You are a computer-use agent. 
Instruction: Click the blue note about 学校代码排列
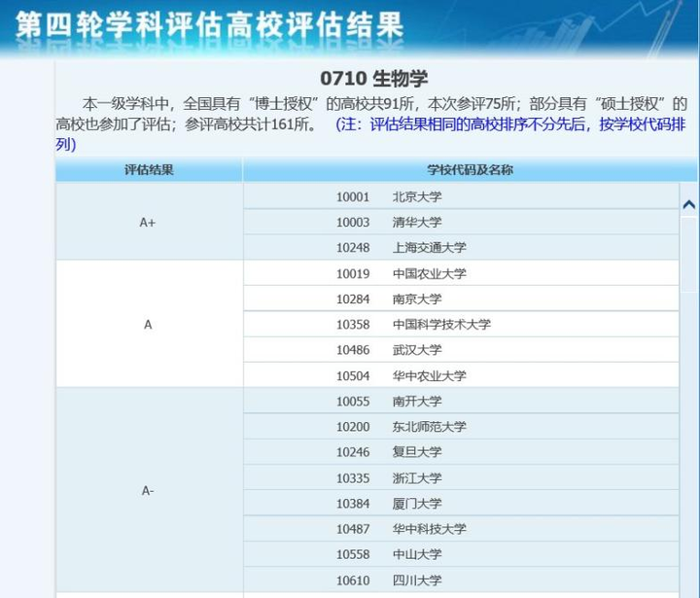point(370,134)
